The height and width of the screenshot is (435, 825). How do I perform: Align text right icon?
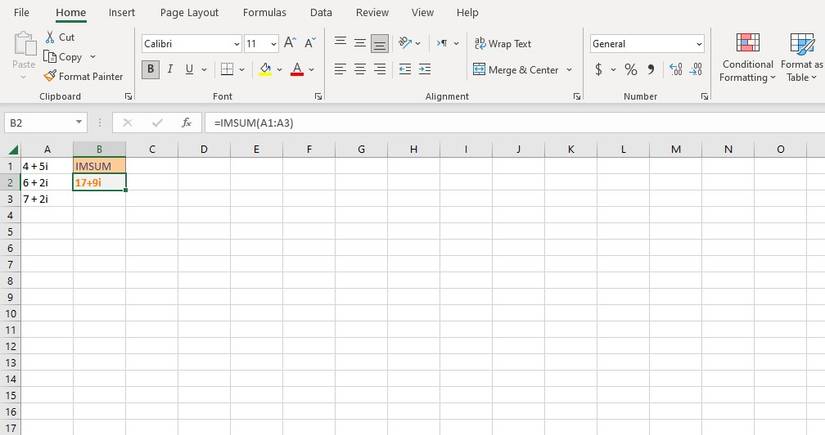pos(379,69)
